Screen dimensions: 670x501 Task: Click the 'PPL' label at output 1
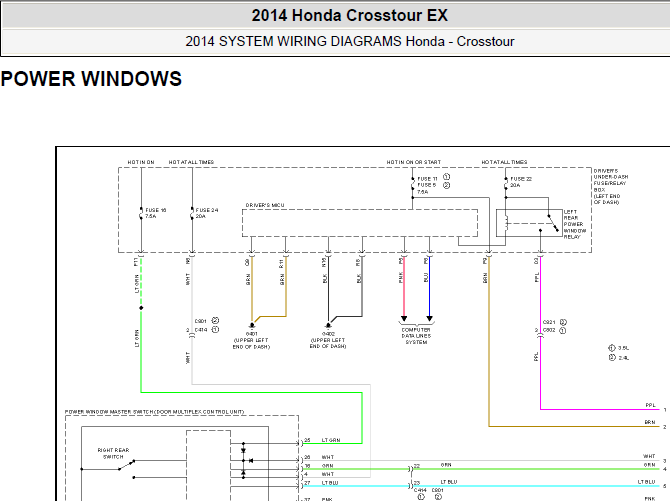650,405
